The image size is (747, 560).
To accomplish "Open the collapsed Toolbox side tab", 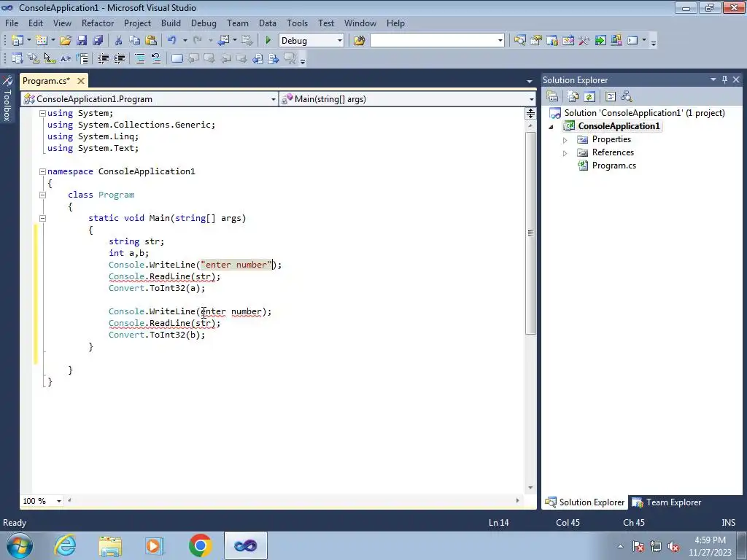I will point(7,98).
